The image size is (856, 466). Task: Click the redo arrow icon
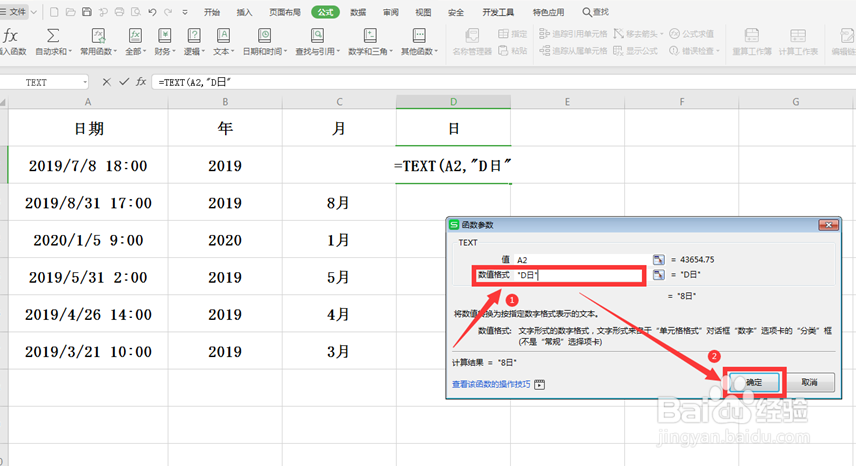[168, 11]
